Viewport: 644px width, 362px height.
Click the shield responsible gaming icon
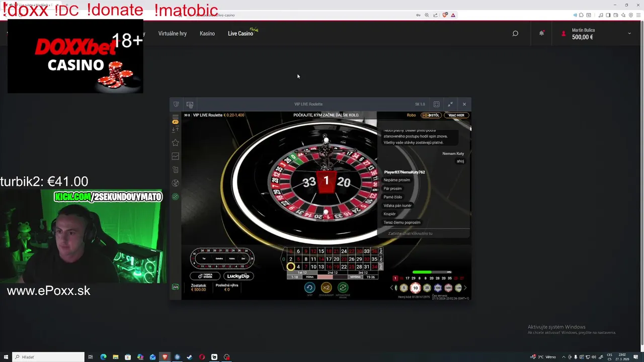click(x=176, y=104)
